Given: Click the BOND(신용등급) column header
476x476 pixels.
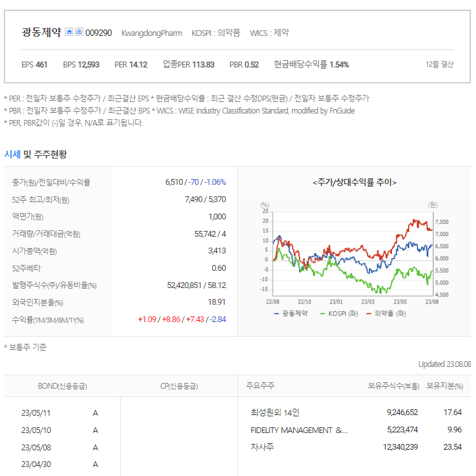Looking at the screenshot, I should [62, 386].
